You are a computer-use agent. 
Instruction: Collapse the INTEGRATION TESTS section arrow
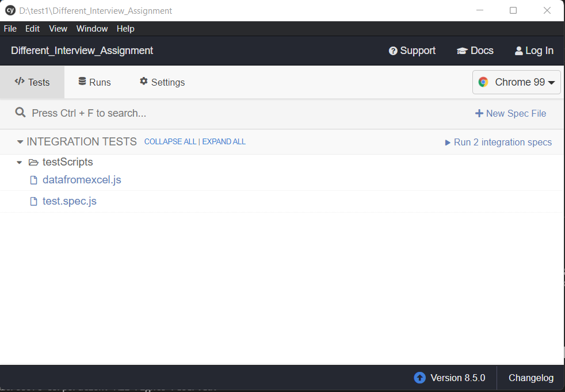coord(20,142)
